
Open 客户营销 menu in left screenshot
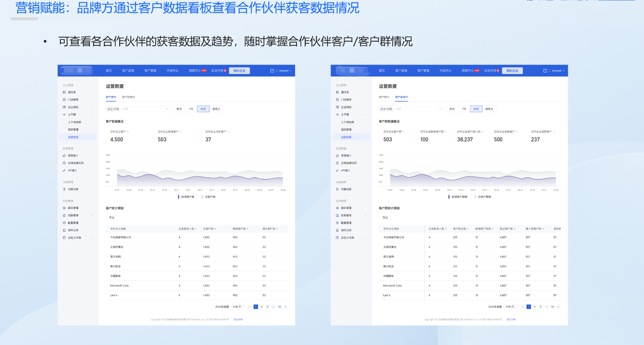coord(128,71)
